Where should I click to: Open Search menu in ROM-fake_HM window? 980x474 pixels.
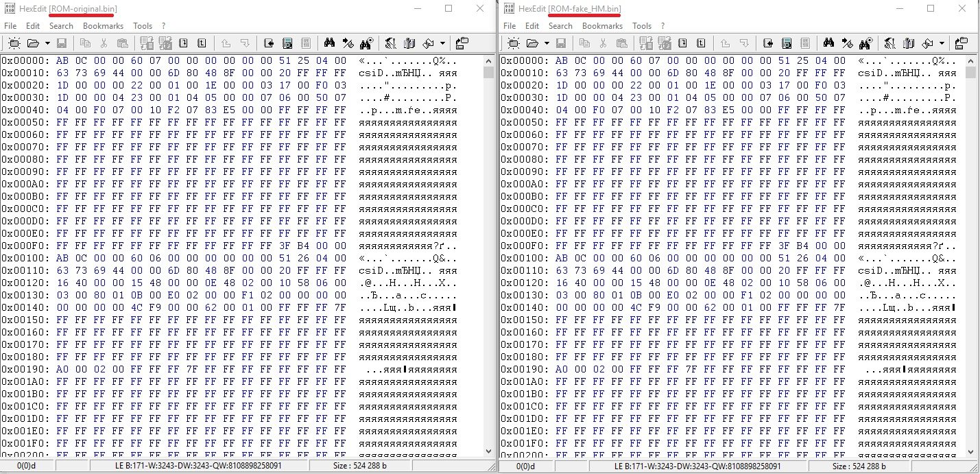[560, 26]
